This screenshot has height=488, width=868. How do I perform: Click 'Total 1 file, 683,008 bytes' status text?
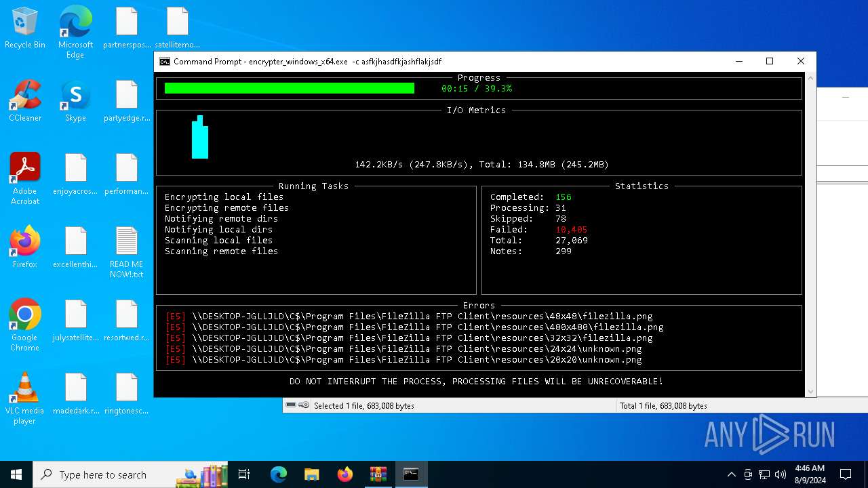pyautogui.click(x=663, y=406)
